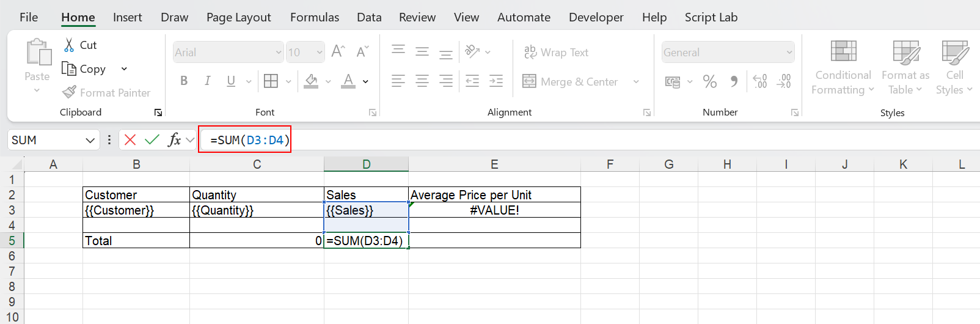The width and height of the screenshot is (980, 324).
Task: Open Clipboard dialog launcher
Action: click(158, 112)
